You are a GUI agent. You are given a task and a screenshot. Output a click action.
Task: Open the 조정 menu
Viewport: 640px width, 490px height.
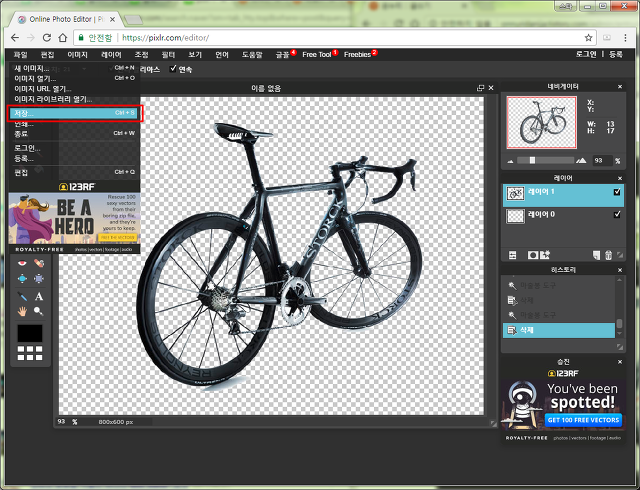pos(142,54)
